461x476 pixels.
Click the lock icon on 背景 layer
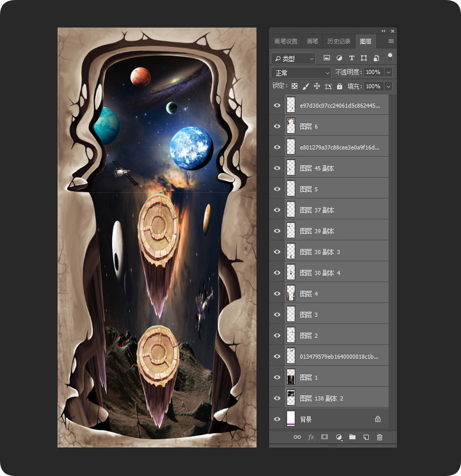[378, 419]
